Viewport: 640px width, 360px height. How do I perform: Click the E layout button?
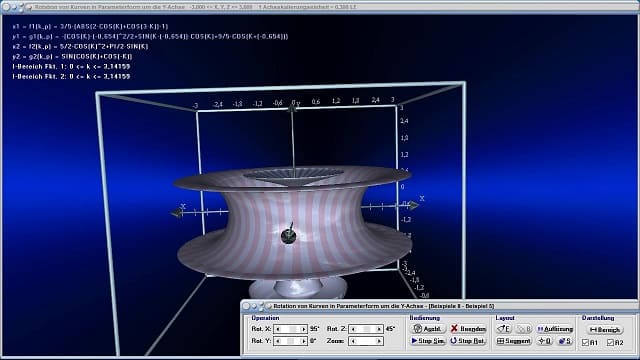(x=504, y=329)
